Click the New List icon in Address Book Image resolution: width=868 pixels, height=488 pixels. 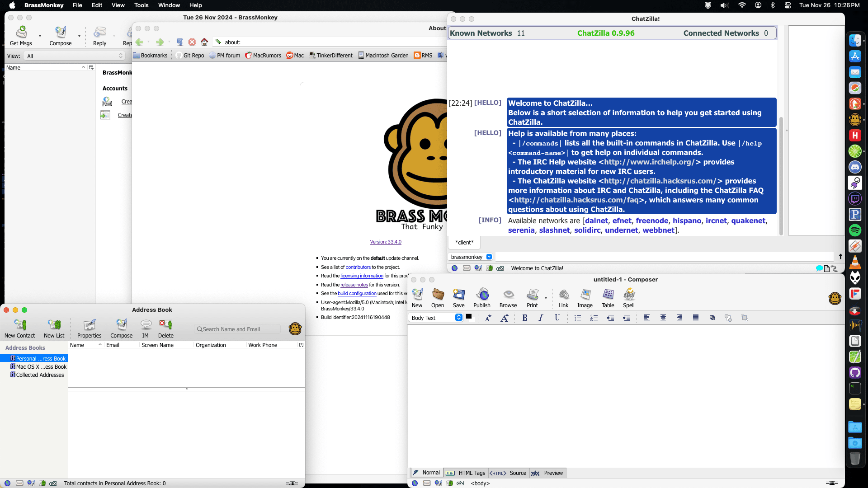pyautogui.click(x=54, y=325)
